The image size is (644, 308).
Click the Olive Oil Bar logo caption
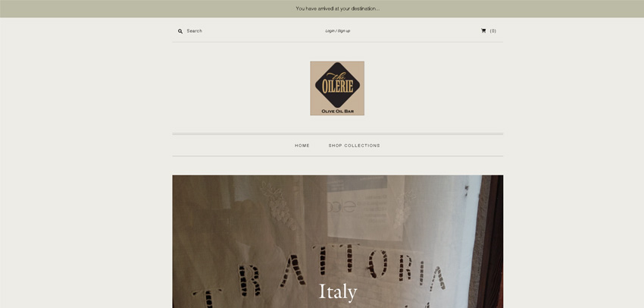tap(337, 112)
